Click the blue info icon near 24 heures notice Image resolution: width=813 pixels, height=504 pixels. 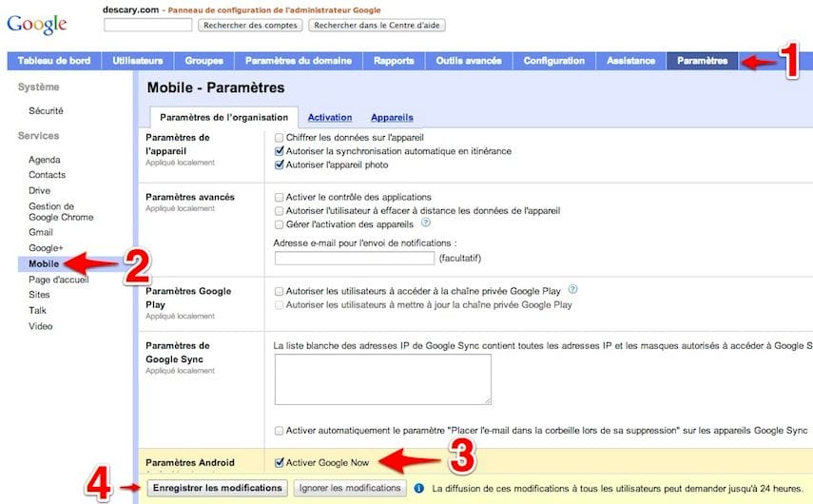419,488
